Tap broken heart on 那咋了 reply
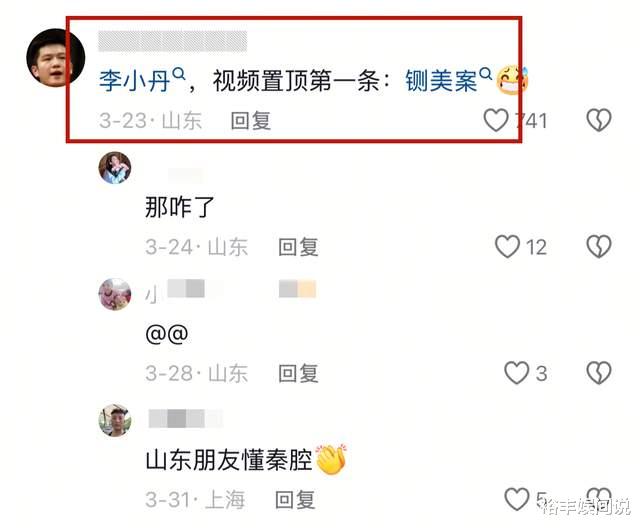Screen dimensions: 640x528 (x=599, y=246)
